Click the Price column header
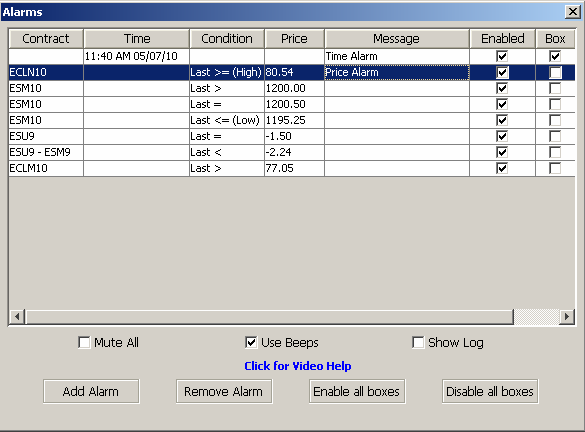 pos(294,38)
